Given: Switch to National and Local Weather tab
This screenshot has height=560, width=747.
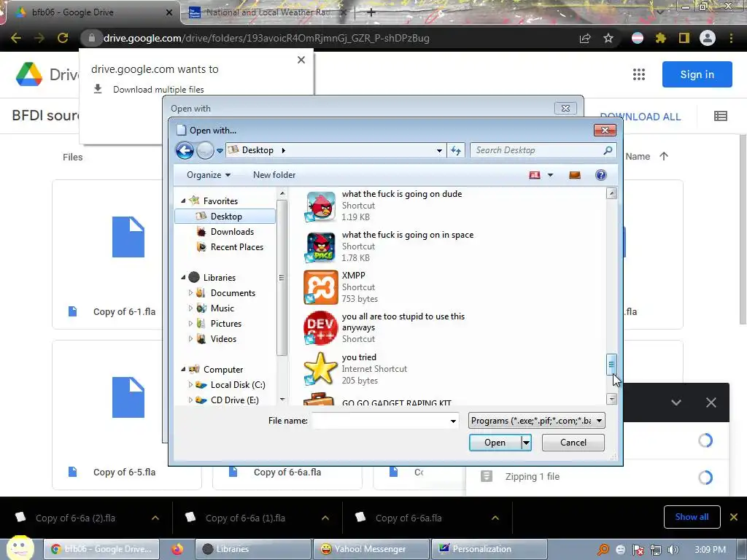Looking at the screenshot, I should point(267,12).
